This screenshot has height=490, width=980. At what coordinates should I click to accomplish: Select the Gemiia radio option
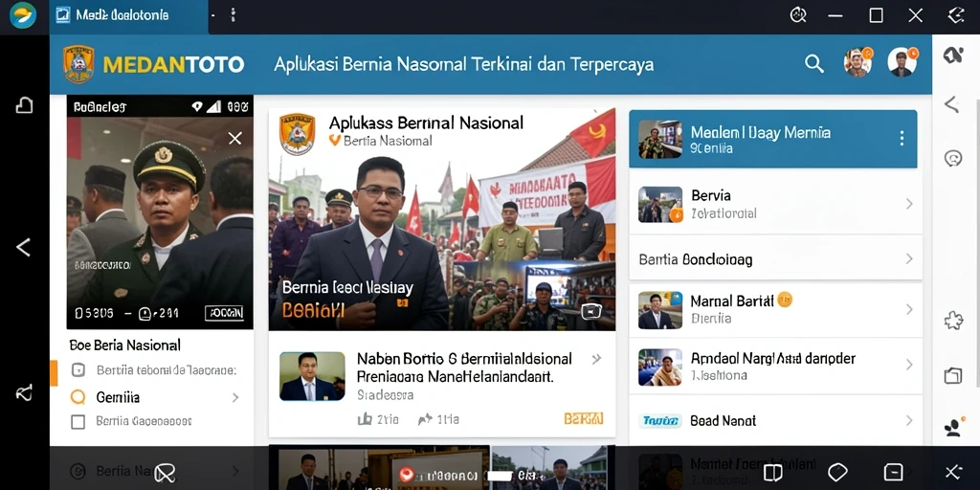click(x=78, y=397)
